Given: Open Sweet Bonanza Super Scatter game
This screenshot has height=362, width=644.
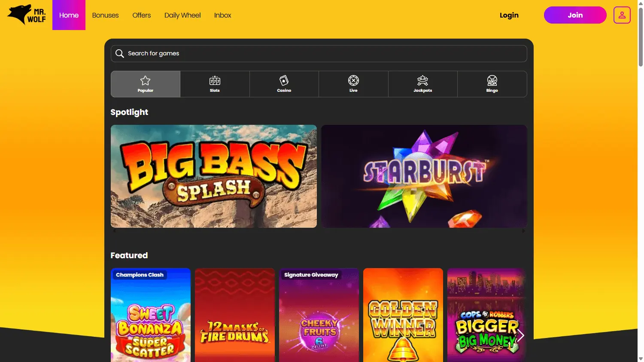Looking at the screenshot, I should pyautogui.click(x=151, y=315).
